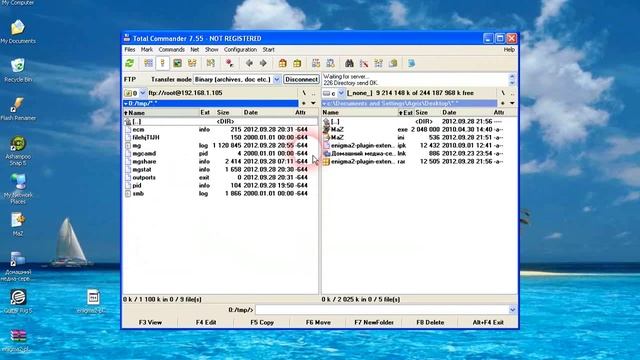Viewport: 640px width, 360px height.
Task: Open the Ashampoo Snap 5 desktop icon
Action: point(18,151)
